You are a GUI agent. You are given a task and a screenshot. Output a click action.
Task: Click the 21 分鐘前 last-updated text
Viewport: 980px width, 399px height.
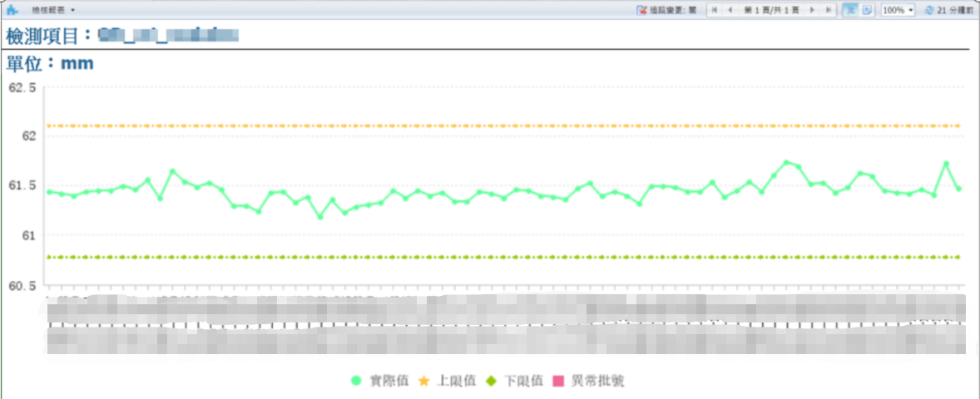[x=953, y=10]
